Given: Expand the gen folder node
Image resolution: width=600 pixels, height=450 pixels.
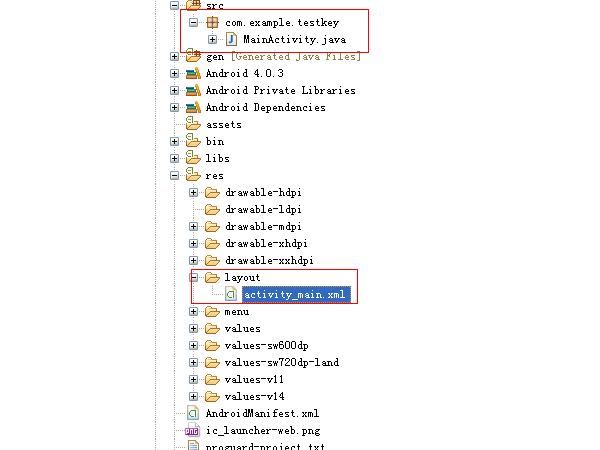Looking at the screenshot, I should click(175, 56).
